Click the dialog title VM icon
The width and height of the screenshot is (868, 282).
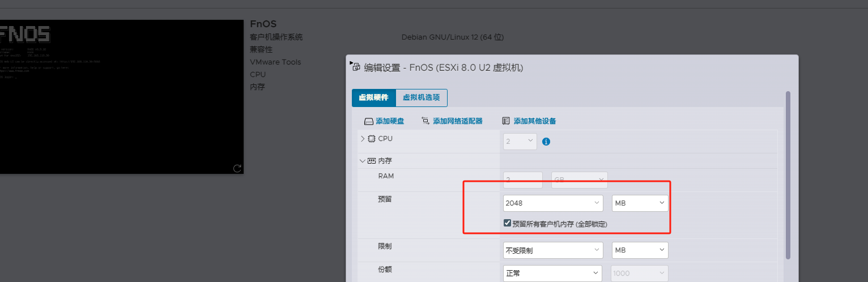pos(356,67)
